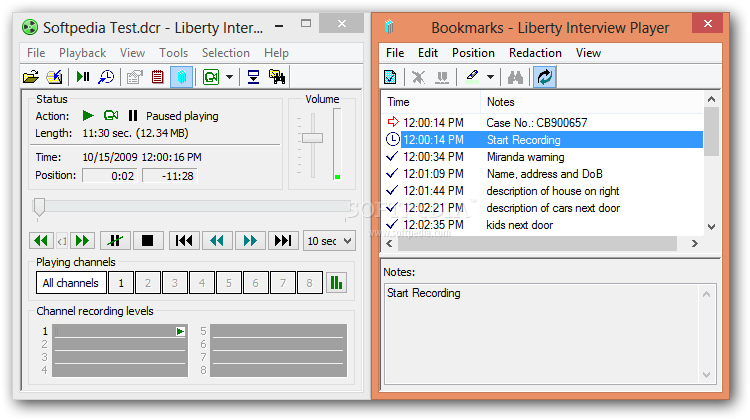750x420 pixels.
Task: Toggle playing channel 1
Action: (121, 283)
